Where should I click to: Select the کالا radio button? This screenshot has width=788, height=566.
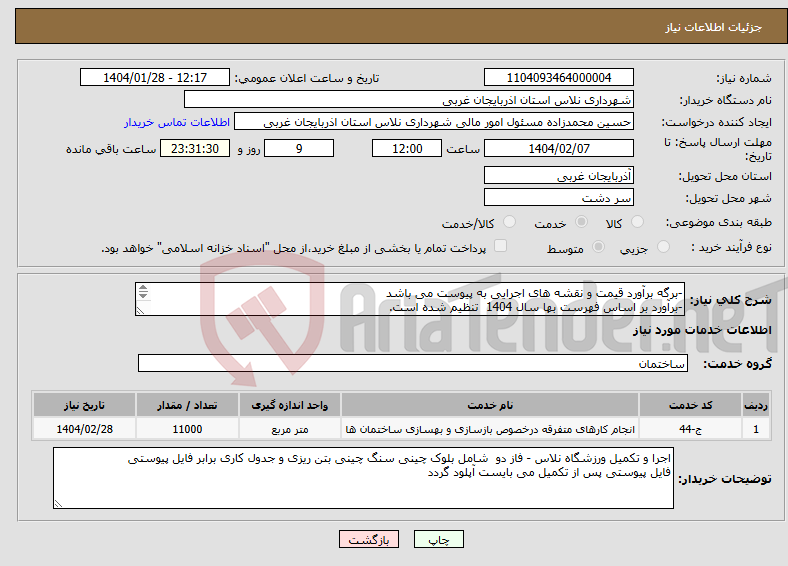pos(637,222)
